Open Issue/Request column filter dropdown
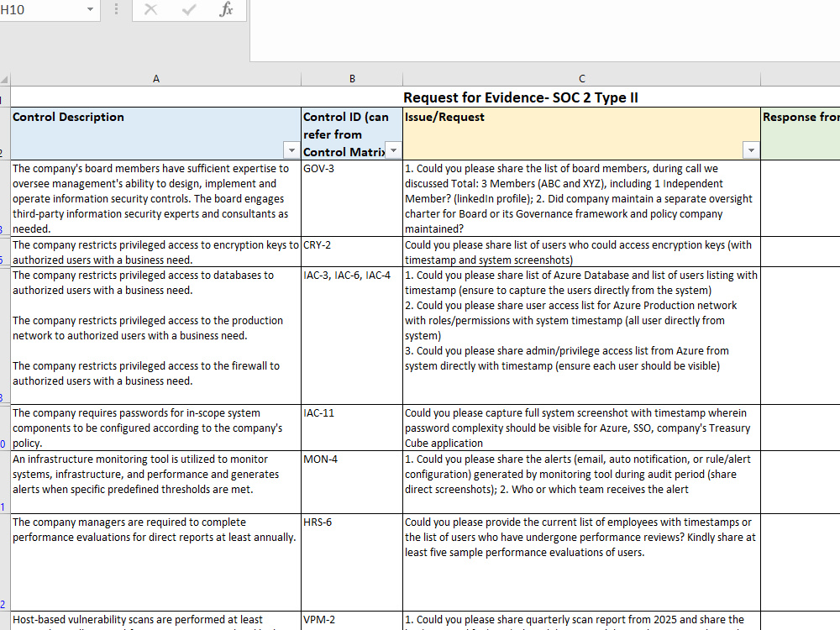The width and height of the screenshot is (840, 630). tap(751, 151)
